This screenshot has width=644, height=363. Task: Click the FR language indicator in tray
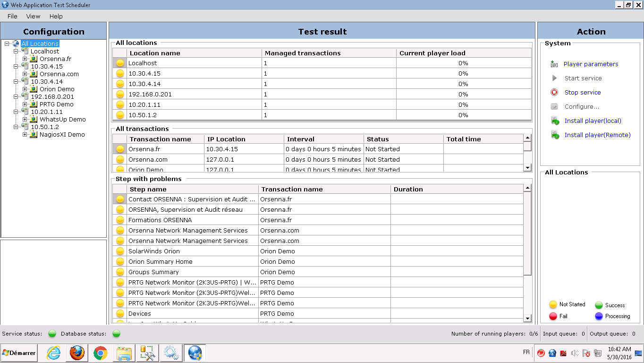[x=526, y=353]
